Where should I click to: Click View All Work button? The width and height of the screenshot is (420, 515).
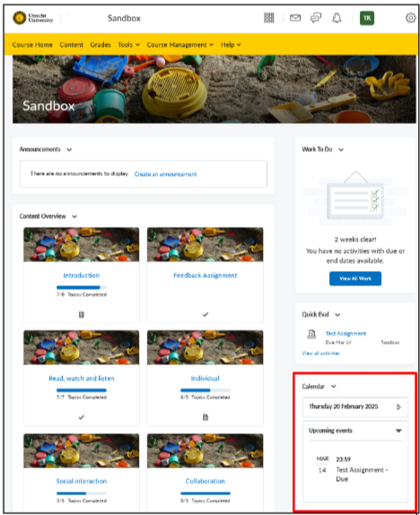(355, 278)
